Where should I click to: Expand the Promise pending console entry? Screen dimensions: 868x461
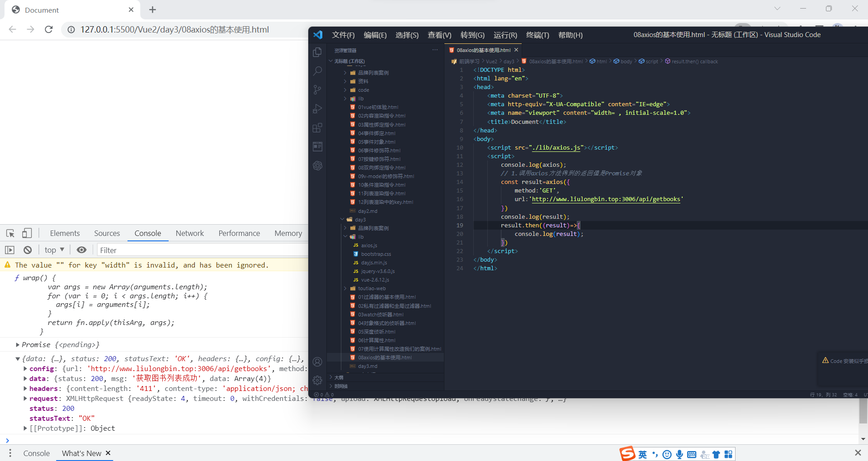click(x=18, y=345)
